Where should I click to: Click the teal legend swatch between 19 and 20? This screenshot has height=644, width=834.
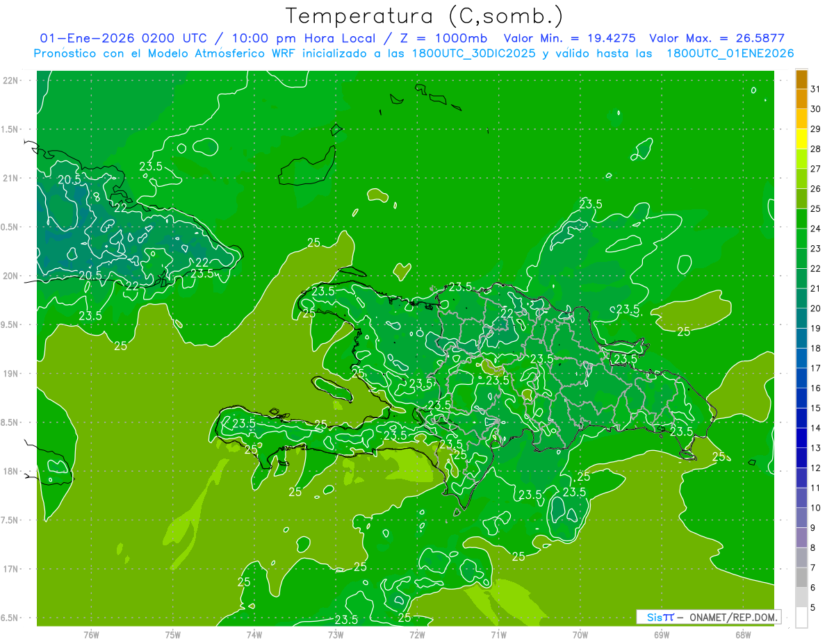click(x=801, y=319)
